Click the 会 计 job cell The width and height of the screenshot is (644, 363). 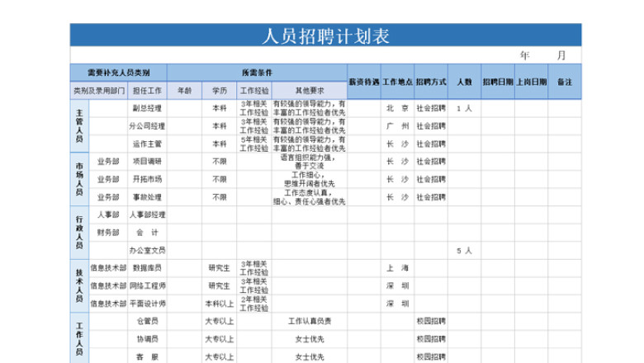[x=147, y=233]
